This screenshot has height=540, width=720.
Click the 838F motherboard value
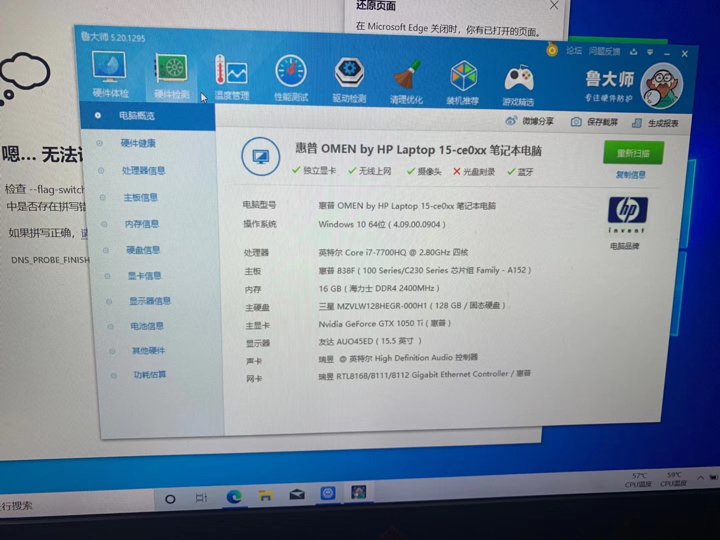point(425,270)
